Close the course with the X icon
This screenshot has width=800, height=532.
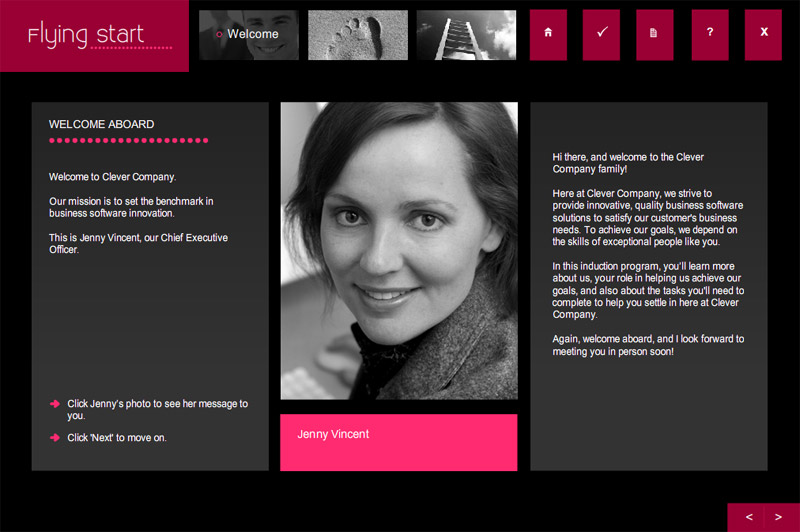pyautogui.click(x=763, y=35)
